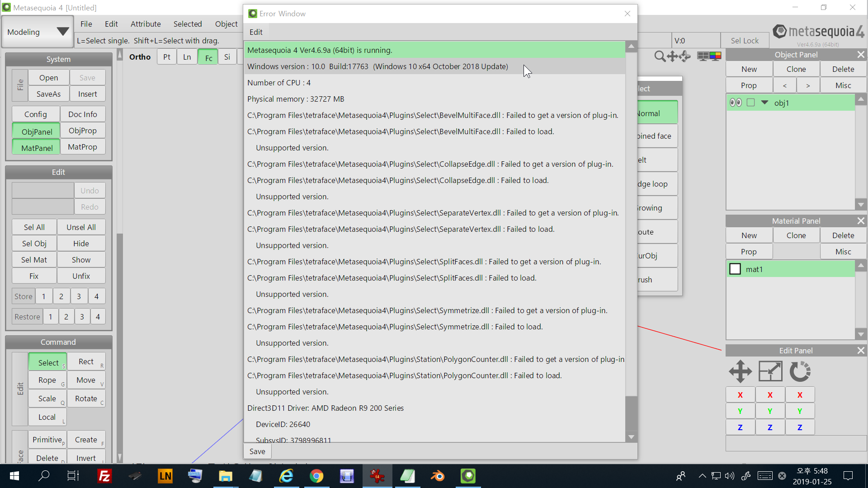This screenshot has width=868, height=488.
Task: Open Windows search magnifier on taskbar
Action: [44, 476]
